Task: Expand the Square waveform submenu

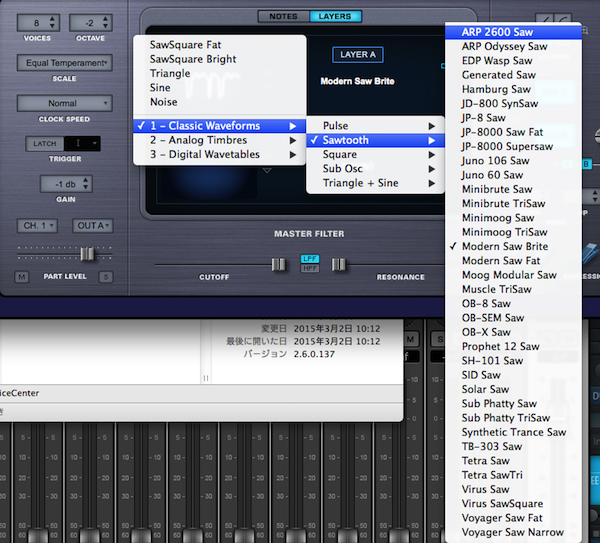Action: [375, 155]
